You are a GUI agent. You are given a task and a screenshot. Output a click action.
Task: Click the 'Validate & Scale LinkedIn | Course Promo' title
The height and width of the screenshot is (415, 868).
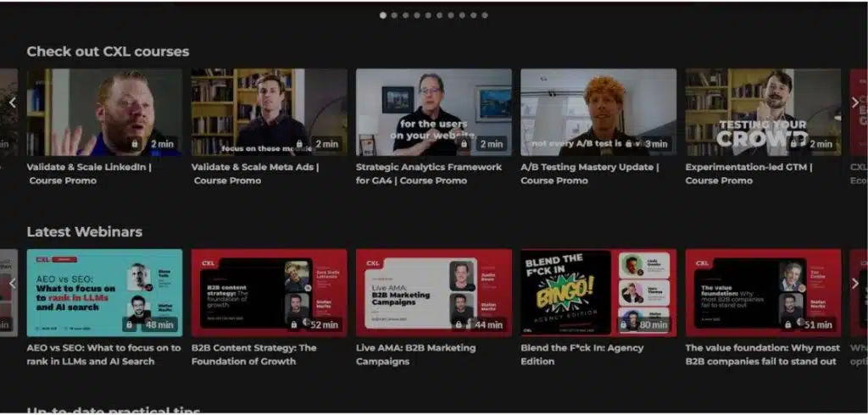pyautogui.click(x=89, y=174)
